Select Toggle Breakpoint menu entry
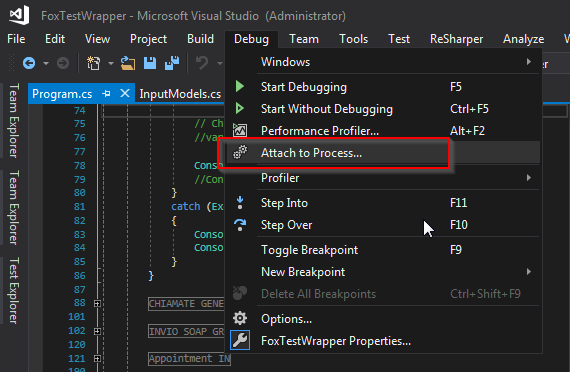The width and height of the screenshot is (570, 372). point(384,250)
